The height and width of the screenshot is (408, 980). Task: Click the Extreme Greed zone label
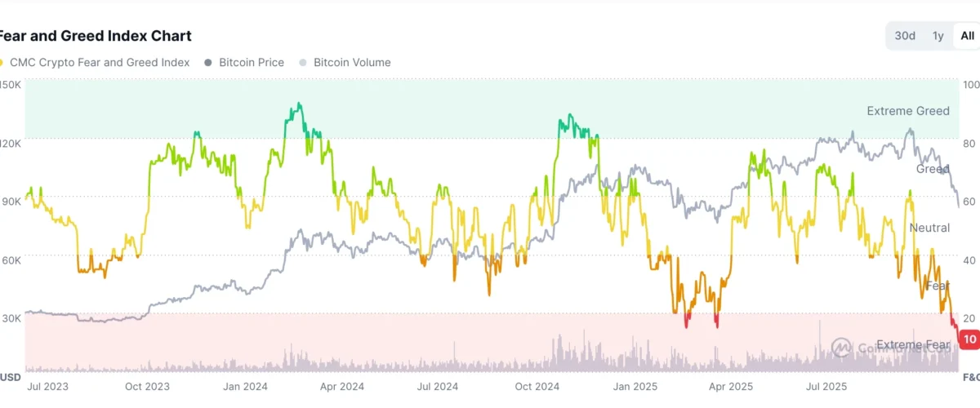tap(908, 111)
